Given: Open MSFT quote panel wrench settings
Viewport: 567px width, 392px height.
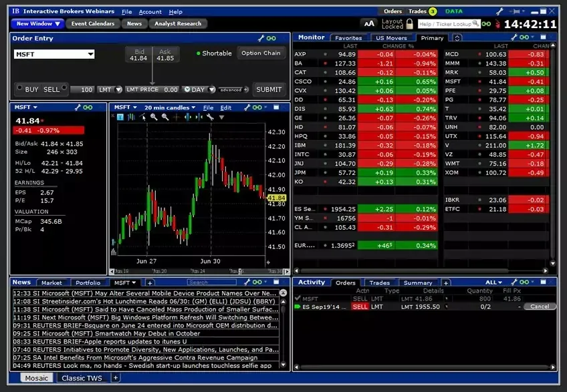Looking at the screenshot, I should click(x=78, y=108).
